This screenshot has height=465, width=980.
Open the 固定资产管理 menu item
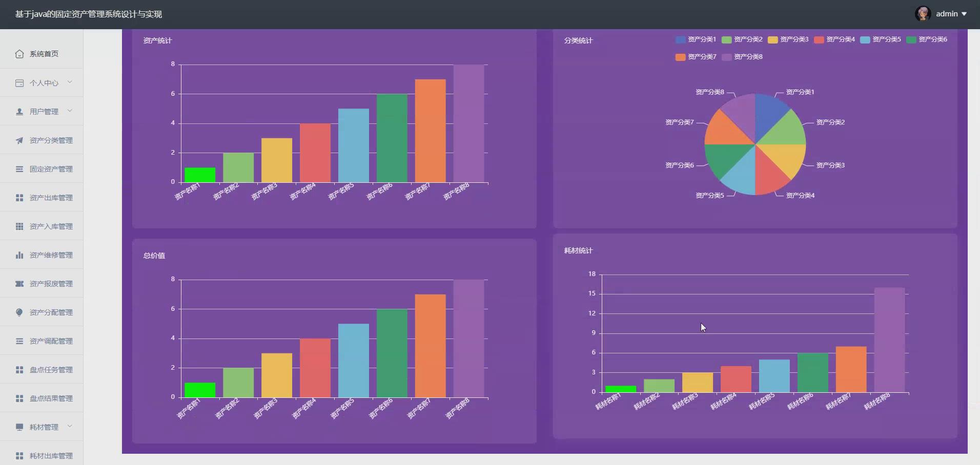point(42,169)
